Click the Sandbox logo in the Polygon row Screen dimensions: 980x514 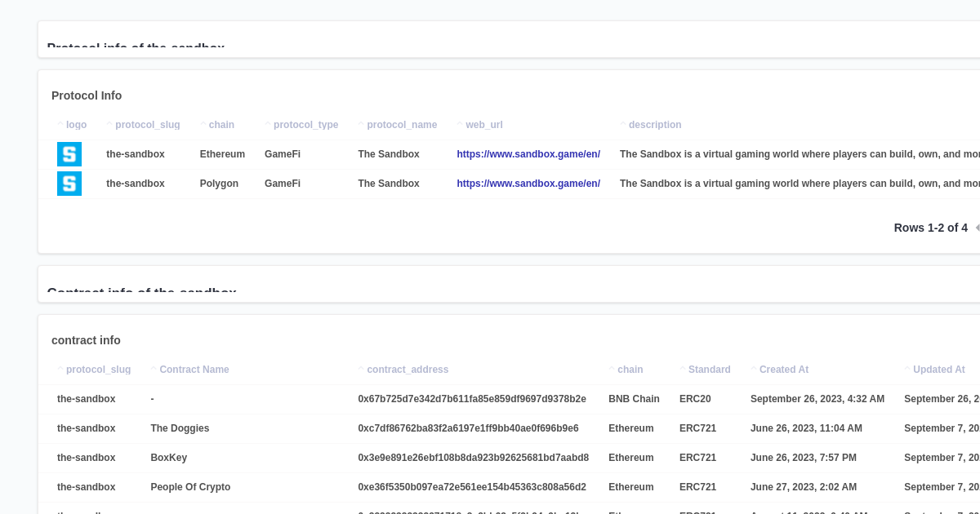pos(69,184)
